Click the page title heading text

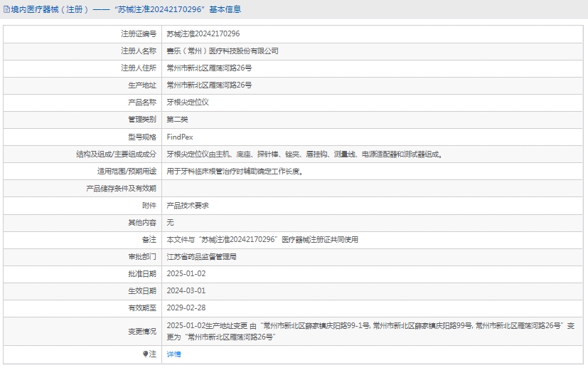(x=127, y=9)
